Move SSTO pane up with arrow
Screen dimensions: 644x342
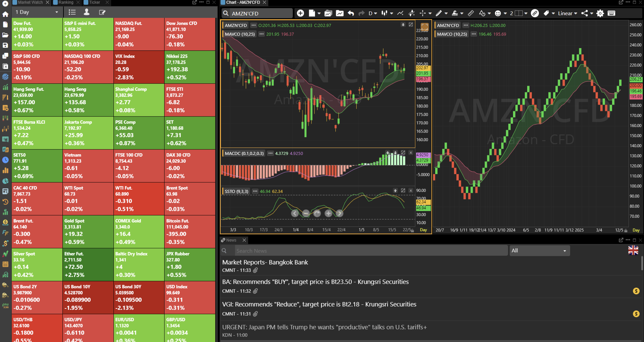pos(395,190)
